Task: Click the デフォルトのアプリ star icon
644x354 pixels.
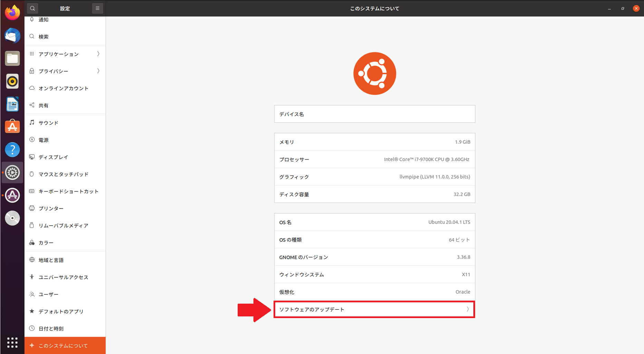Action: tap(32, 311)
